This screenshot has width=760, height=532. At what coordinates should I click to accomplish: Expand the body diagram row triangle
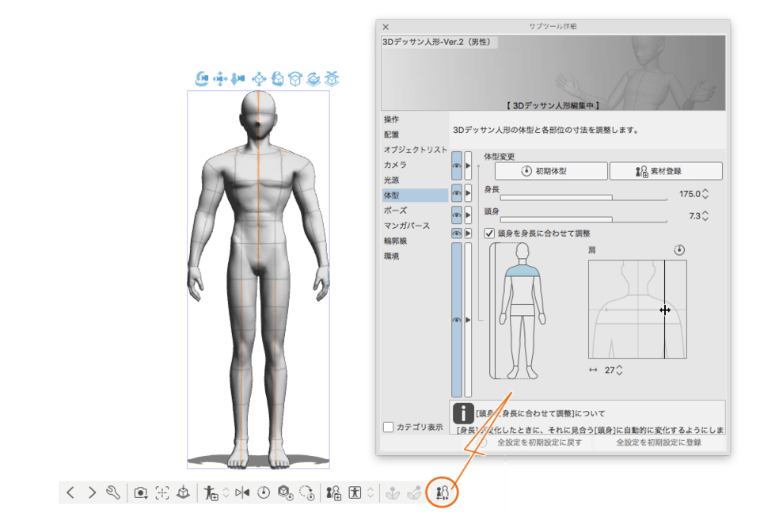468,320
